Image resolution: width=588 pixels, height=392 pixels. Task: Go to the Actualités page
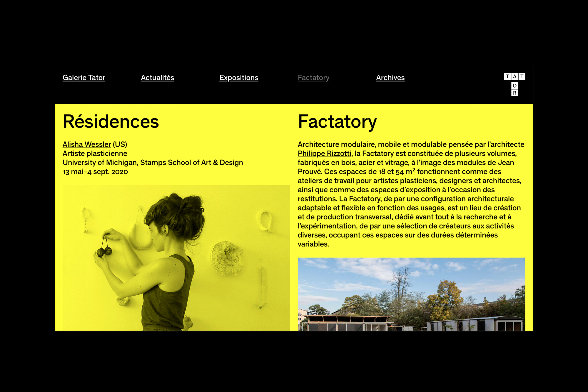[157, 78]
